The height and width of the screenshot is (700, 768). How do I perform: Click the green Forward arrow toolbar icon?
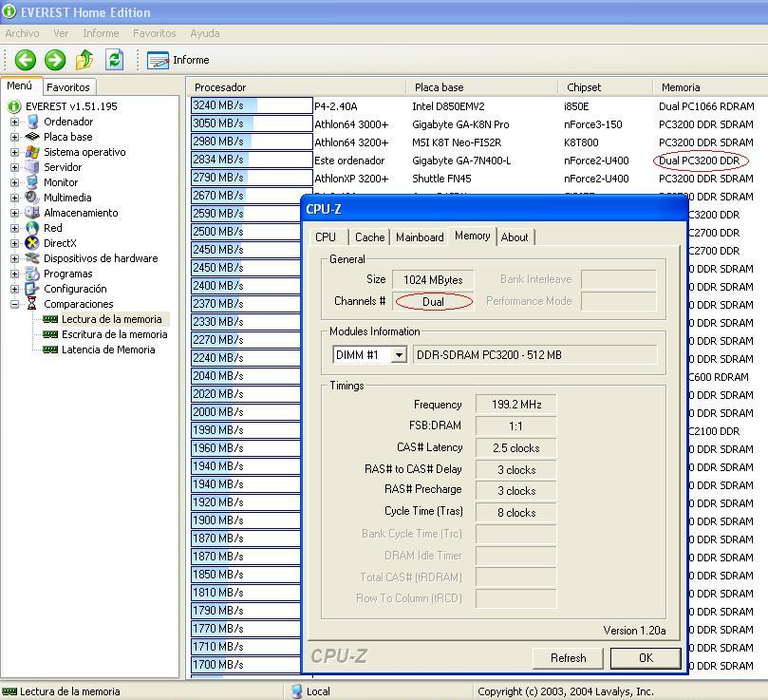[x=55, y=60]
